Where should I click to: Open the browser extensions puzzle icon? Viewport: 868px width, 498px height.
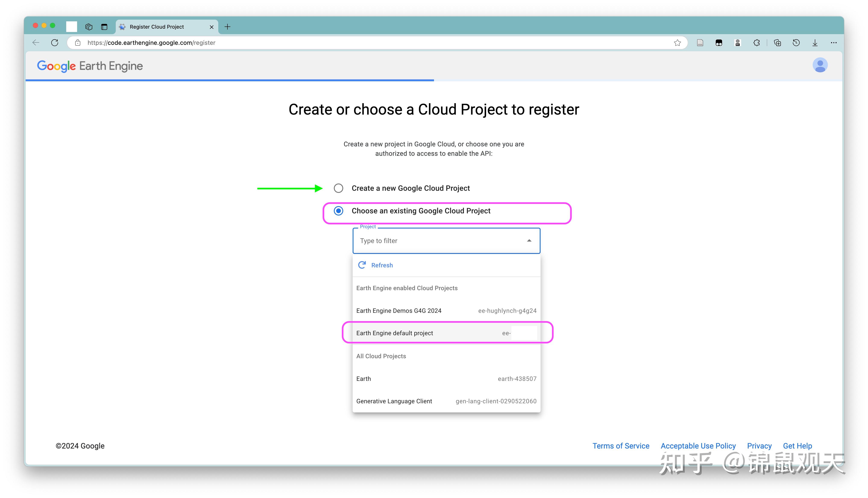[x=757, y=43]
